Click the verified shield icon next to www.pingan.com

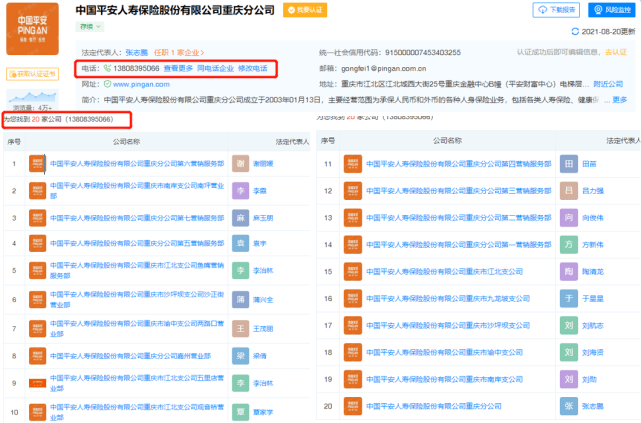coord(107,84)
